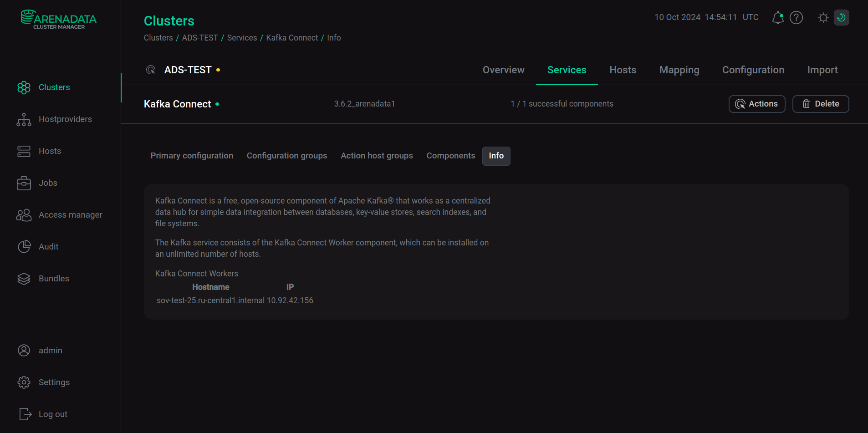Viewport: 868px width, 433px height.
Task: Click the Arenadata Cluster Manager logo
Action: [x=59, y=20]
